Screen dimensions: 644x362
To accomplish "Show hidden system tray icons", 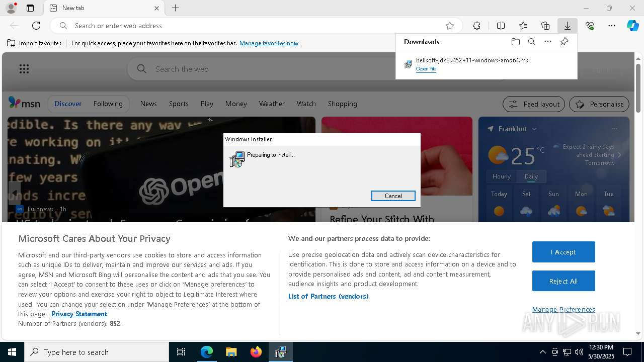I will pos(542,352).
